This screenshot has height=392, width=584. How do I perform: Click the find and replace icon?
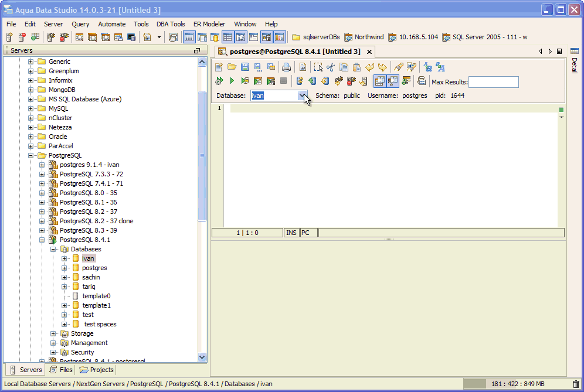pyautogui.click(x=412, y=67)
